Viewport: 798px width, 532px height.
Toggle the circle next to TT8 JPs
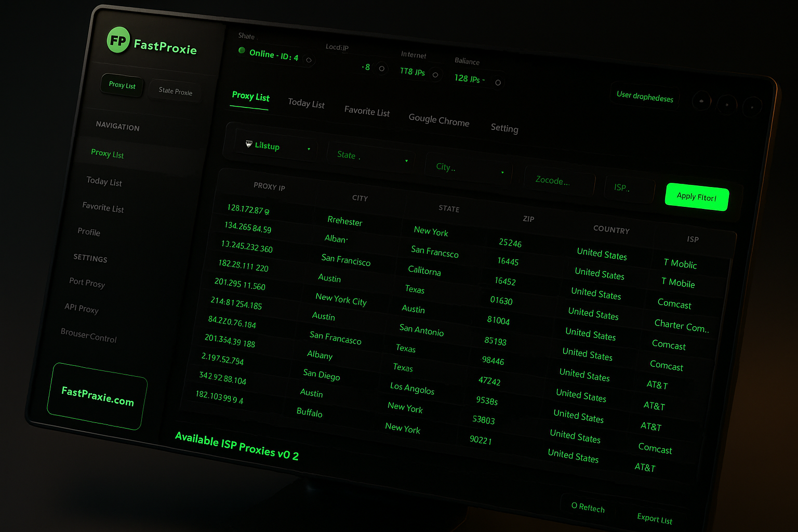435,75
